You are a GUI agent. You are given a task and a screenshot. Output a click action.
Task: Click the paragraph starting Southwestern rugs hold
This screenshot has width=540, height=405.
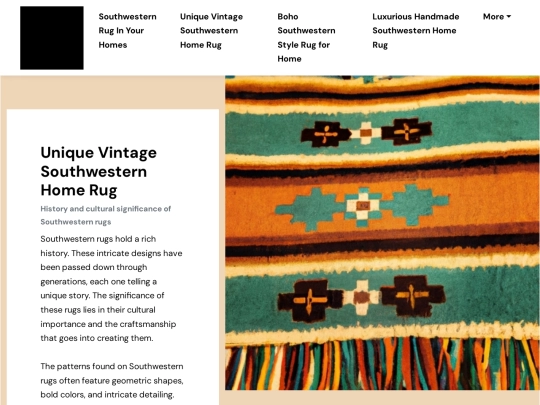(x=111, y=289)
